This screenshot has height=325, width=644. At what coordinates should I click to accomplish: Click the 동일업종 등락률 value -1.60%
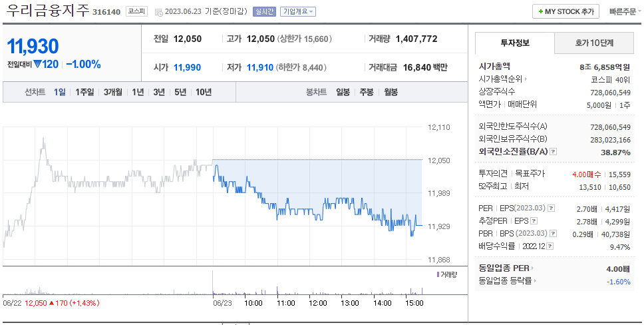tap(619, 282)
